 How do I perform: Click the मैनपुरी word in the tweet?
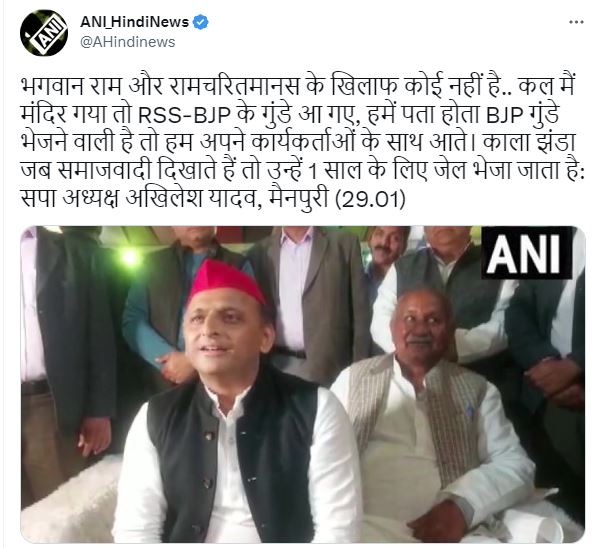click(298, 199)
